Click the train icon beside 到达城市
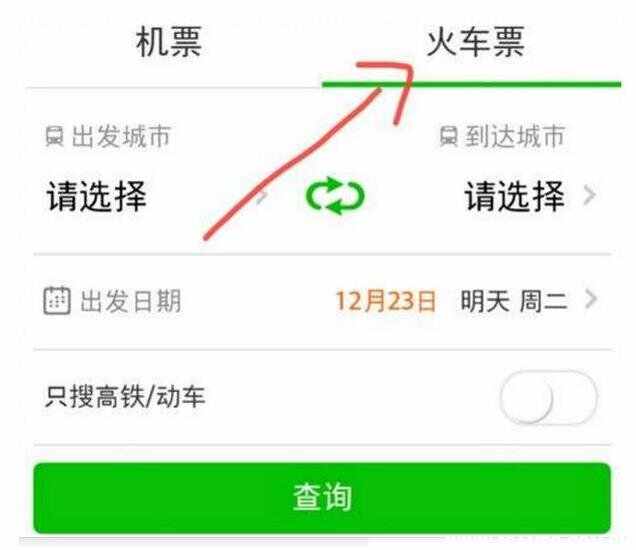This screenshot has width=636, height=550. [449, 136]
